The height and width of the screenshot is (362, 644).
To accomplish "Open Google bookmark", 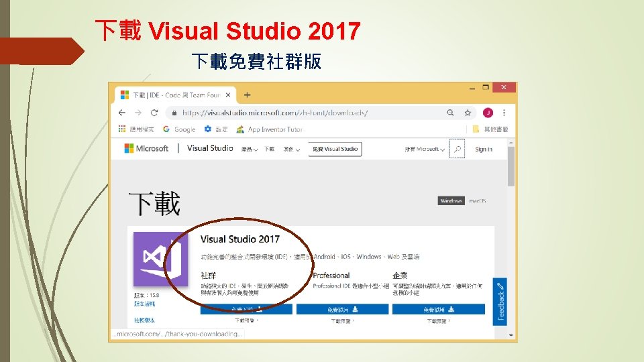I will pyautogui.click(x=179, y=129).
